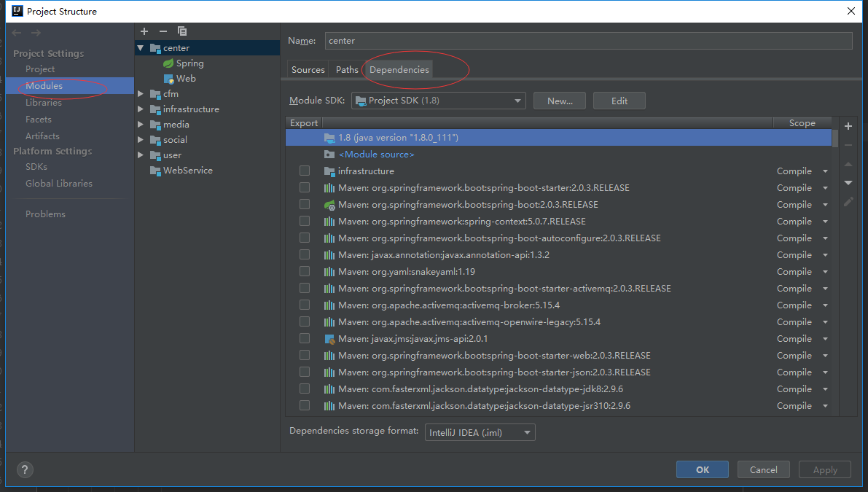868x492 pixels.
Task: Add dependency with plus icon
Action: [x=848, y=126]
